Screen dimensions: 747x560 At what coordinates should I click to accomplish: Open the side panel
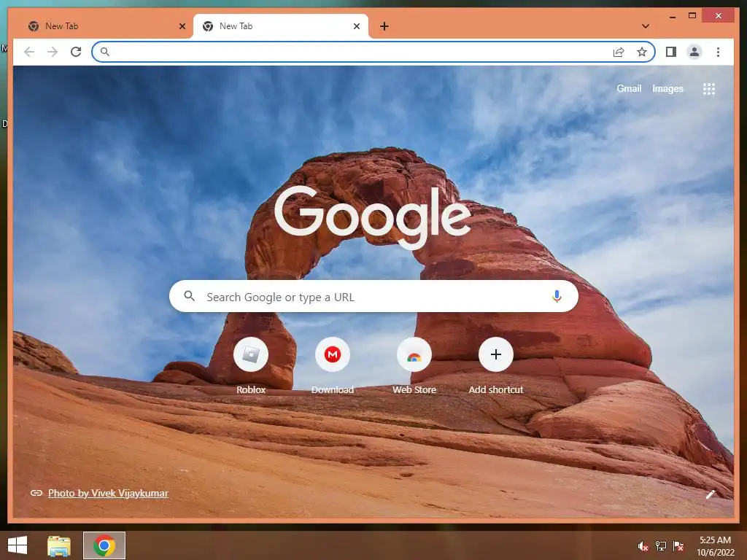point(671,52)
